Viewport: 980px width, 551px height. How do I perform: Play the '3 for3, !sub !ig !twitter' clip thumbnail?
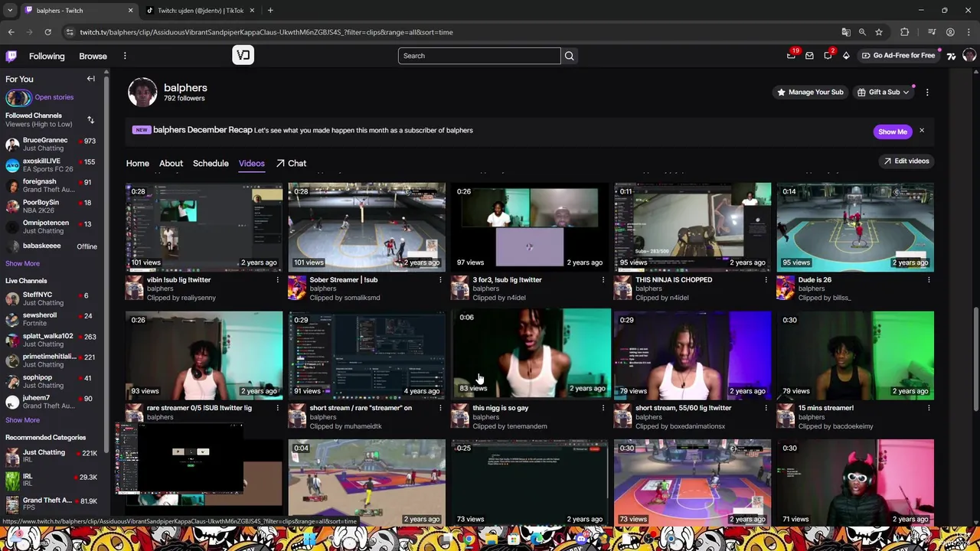pyautogui.click(x=529, y=227)
